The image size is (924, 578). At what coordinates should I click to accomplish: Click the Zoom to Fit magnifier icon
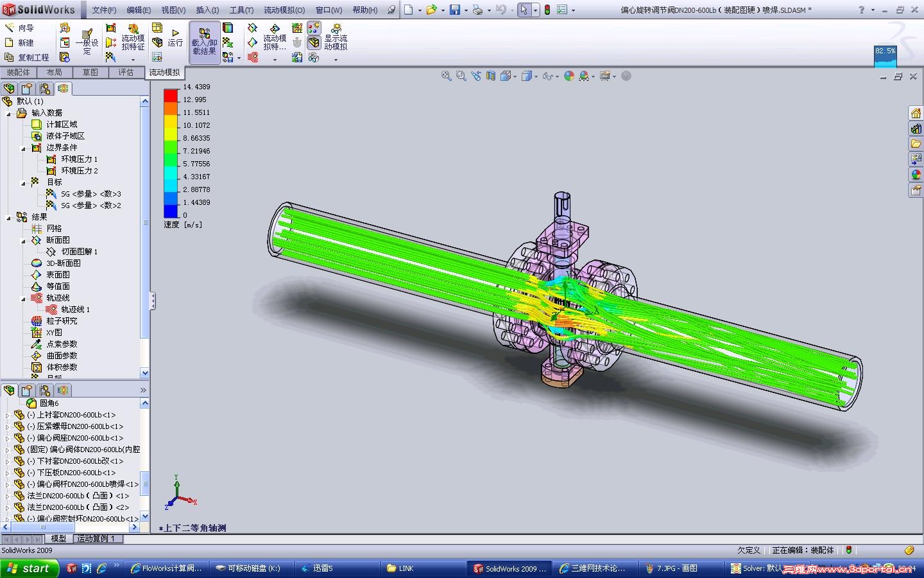point(446,76)
